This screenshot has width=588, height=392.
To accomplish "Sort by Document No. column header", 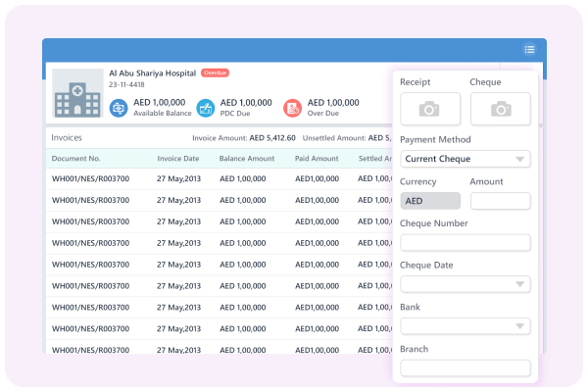I will [75, 158].
